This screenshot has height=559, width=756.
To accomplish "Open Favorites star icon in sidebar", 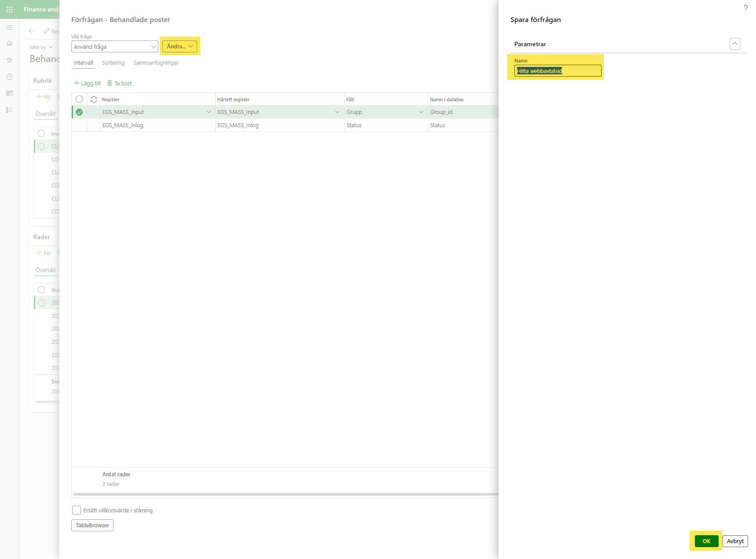I will [x=9, y=60].
